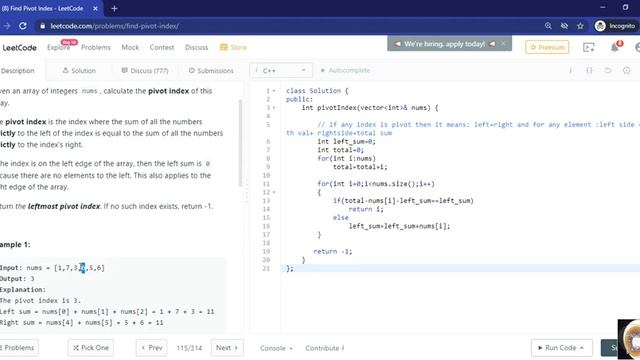Click the Pick One button
640x360 pixels.
(x=91, y=348)
